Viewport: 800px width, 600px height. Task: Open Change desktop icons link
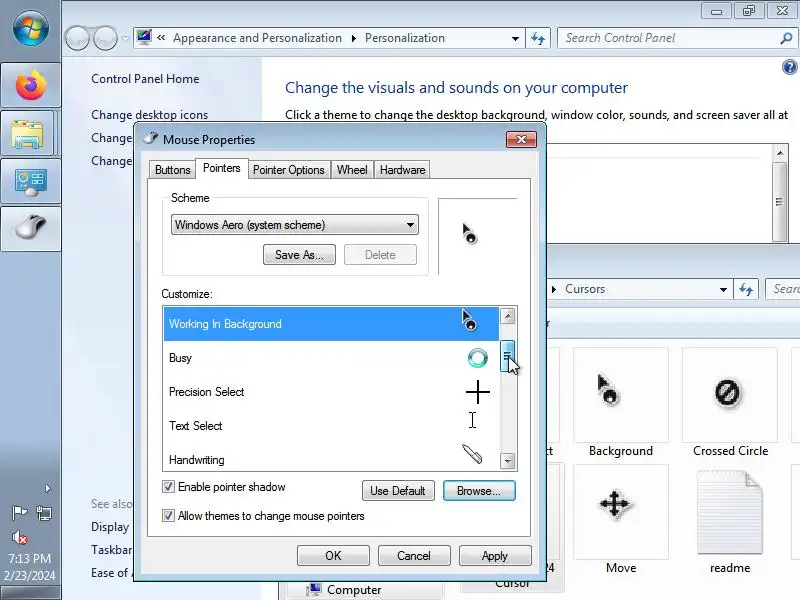point(149,115)
